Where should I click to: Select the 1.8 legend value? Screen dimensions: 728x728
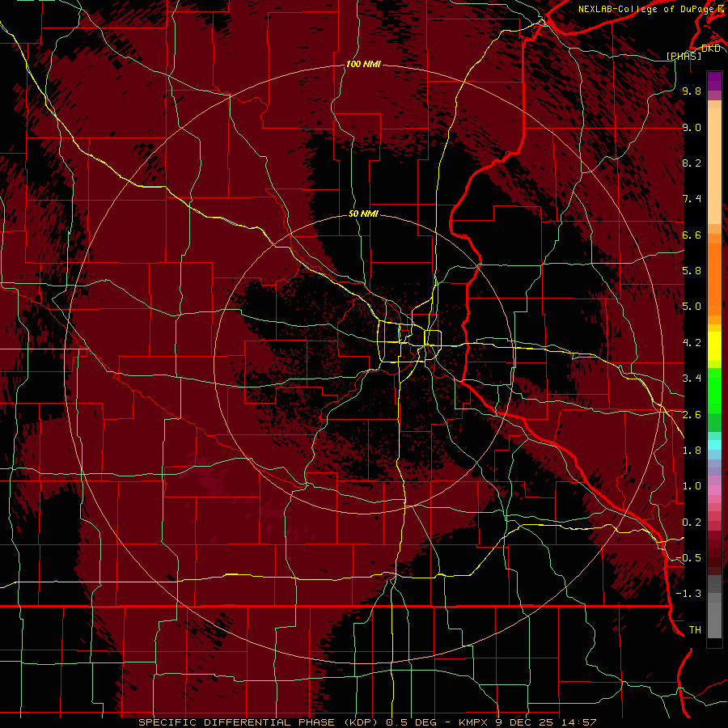pyautogui.click(x=692, y=451)
